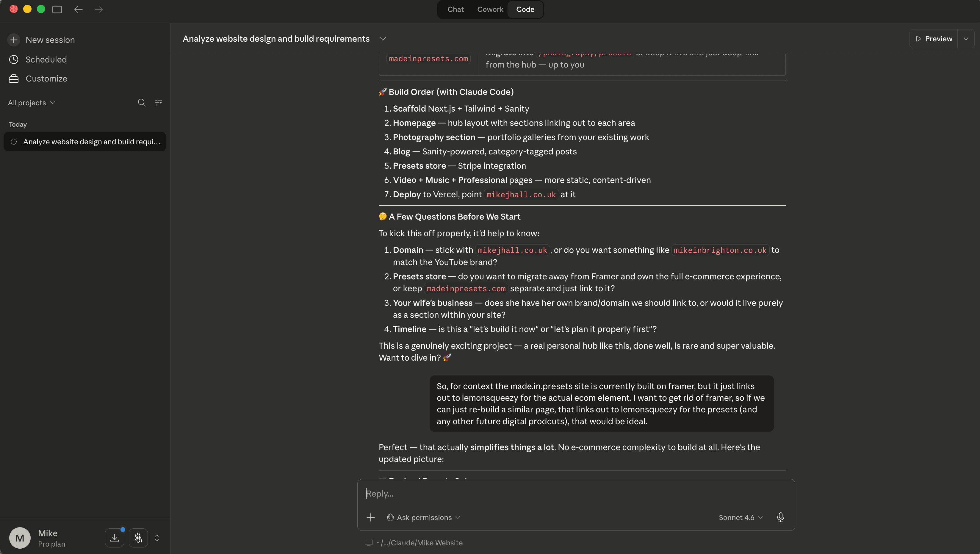Switch to the Chat tab
The height and width of the screenshot is (554, 980).
pyautogui.click(x=455, y=10)
